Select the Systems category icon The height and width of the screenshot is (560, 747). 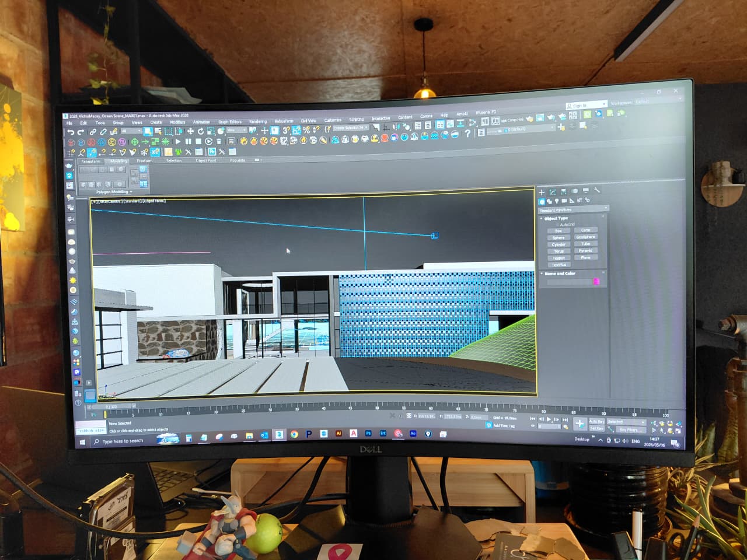[587, 201]
